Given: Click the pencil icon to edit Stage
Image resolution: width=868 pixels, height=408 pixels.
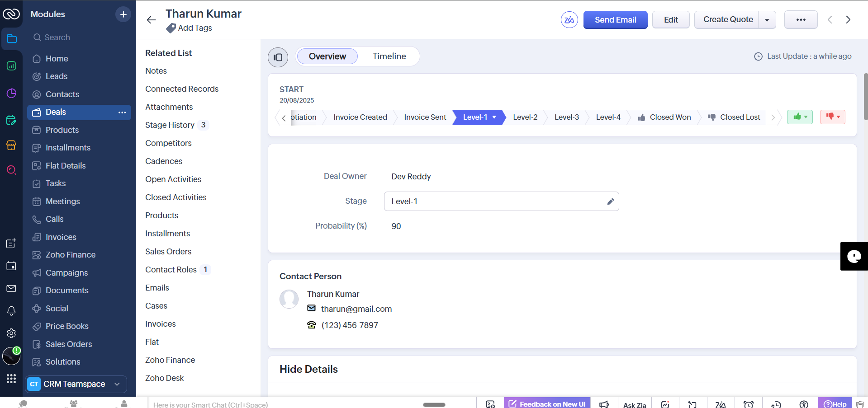Looking at the screenshot, I should [x=610, y=202].
